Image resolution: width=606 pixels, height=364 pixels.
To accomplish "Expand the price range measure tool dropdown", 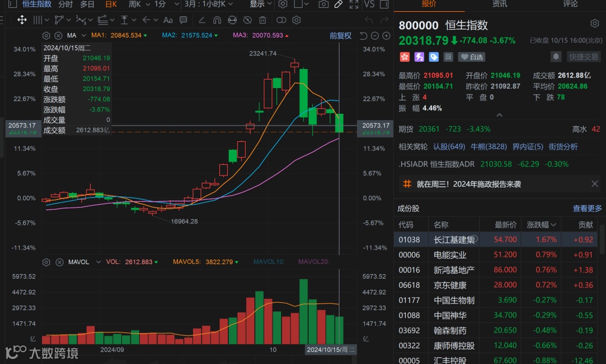I will click(134, 20).
